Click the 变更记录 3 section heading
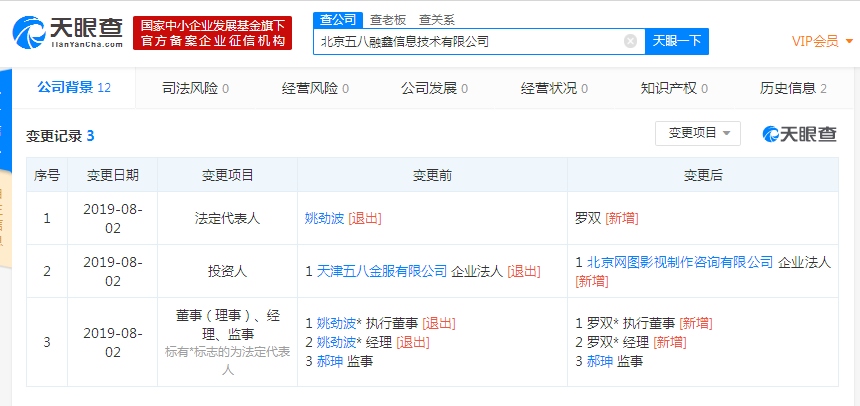 pyautogui.click(x=60, y=136)
